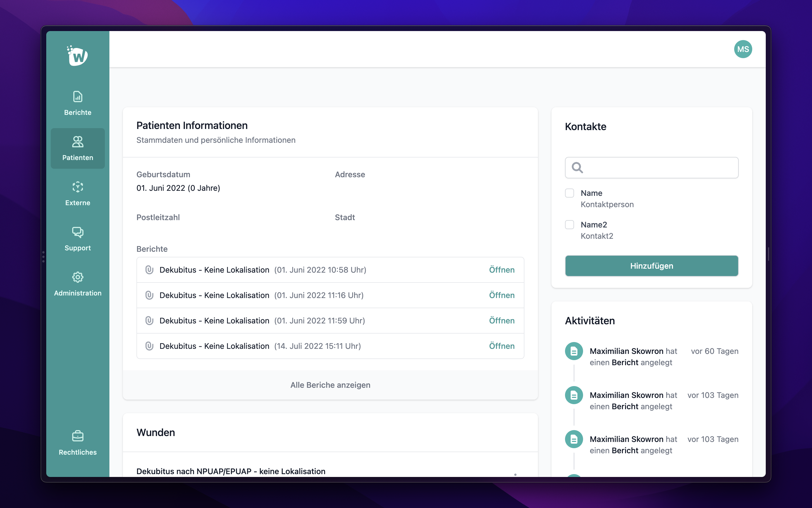
Task: Click the 'Postleitzahl' field label
Action: click(158, 217)
